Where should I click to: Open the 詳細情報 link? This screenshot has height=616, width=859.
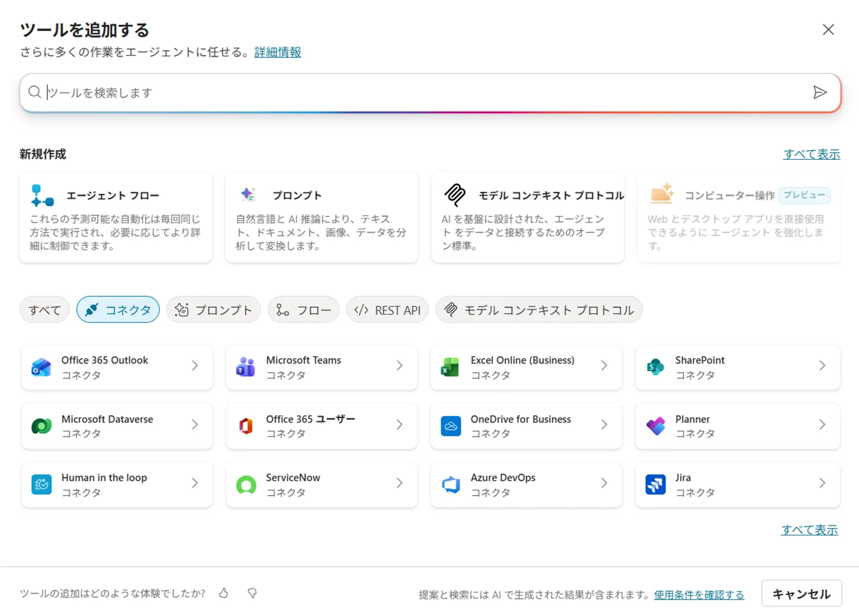278,52
